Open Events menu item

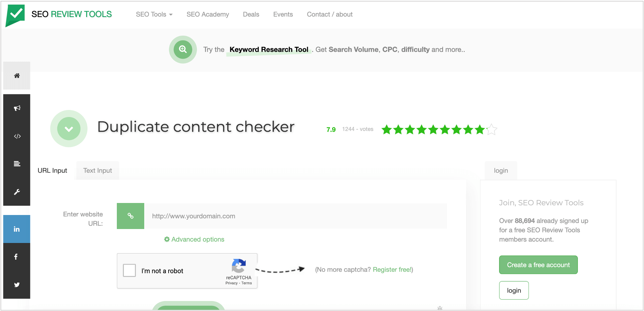click(x=283, y=14)
